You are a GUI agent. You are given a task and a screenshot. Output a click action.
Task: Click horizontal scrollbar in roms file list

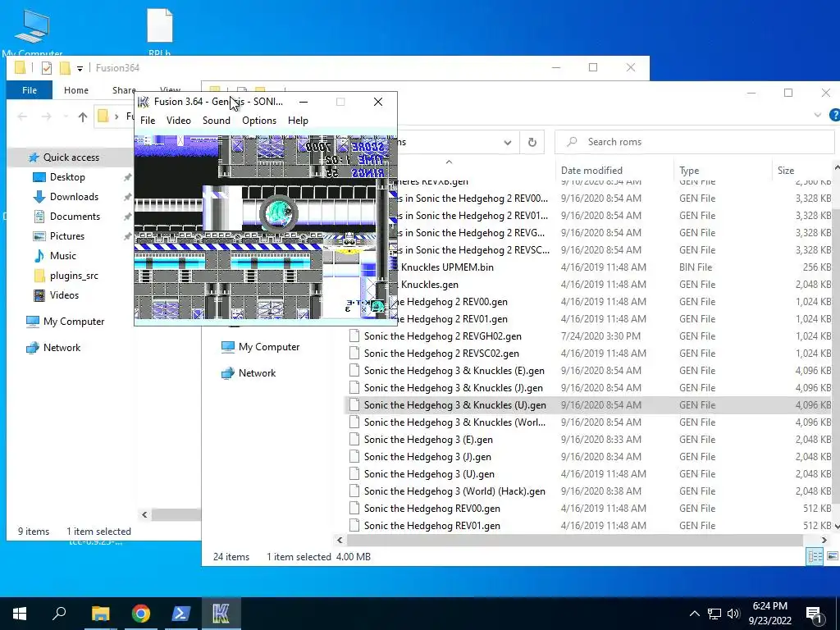click(x=575, y=540)
